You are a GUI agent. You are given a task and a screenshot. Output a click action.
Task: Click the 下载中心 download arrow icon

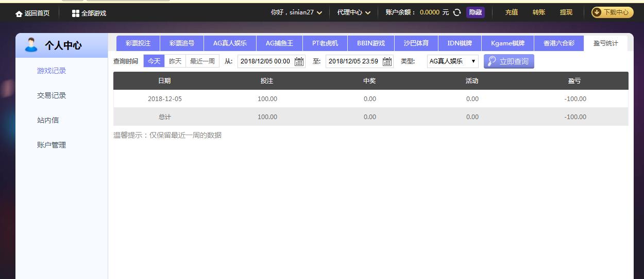tap(597, 12)
